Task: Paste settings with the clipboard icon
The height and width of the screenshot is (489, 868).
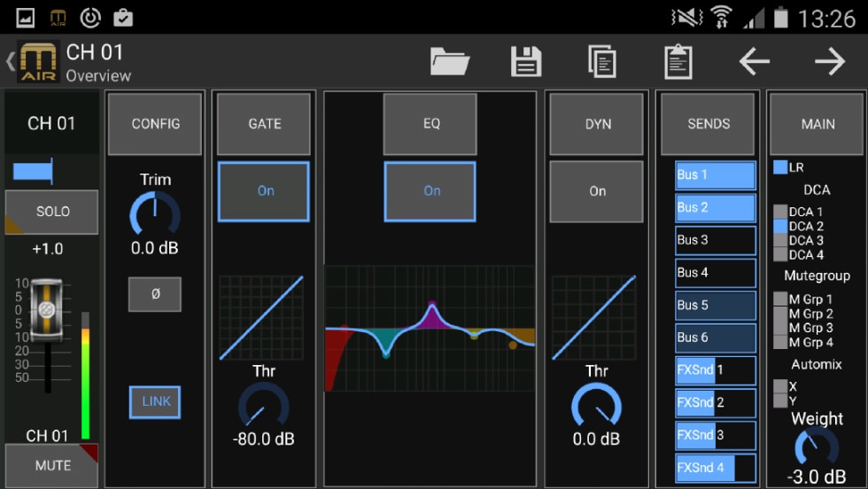Action: [x=678, y=61]
